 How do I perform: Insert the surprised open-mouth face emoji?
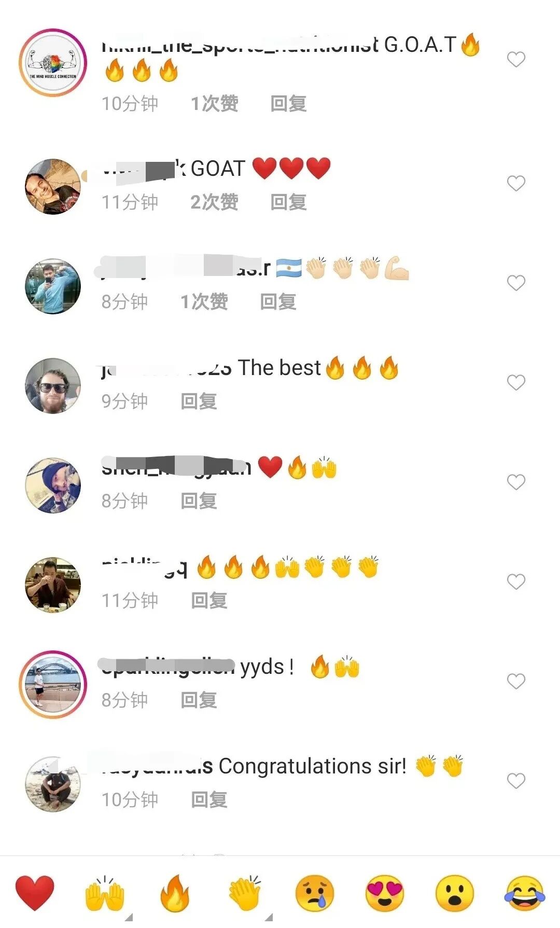click(x=455, y=893)
